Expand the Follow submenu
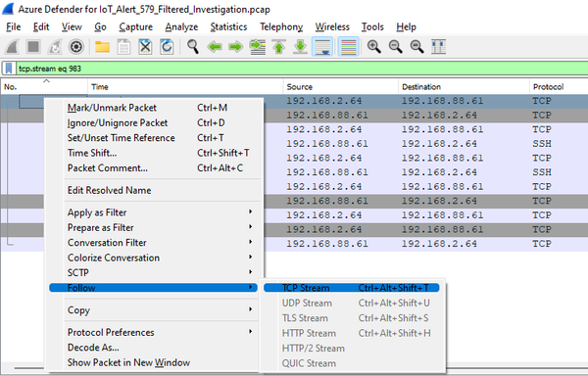The height and width of the screenshot is (376, 588). click(154, 288)
